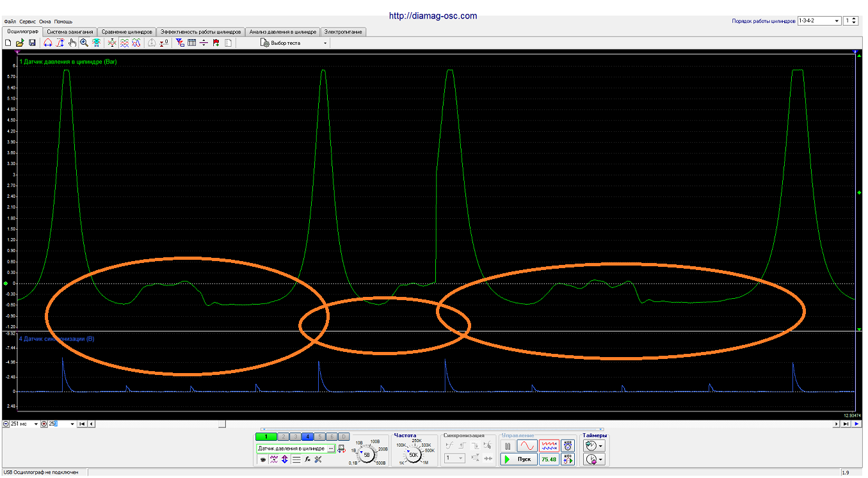Open the grid table icon in the toolbar
The image size is (868, 478).
coord(191,43)
